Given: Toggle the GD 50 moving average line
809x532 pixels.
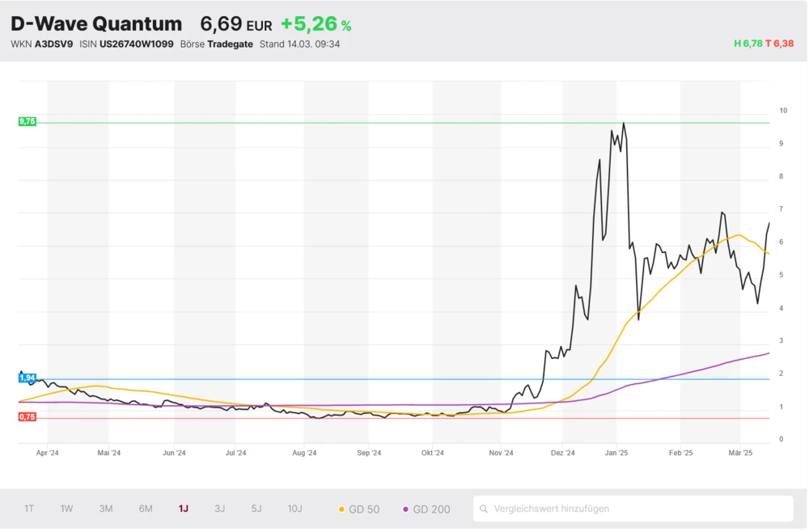Looking at the screenshot, I should [358, 509].
